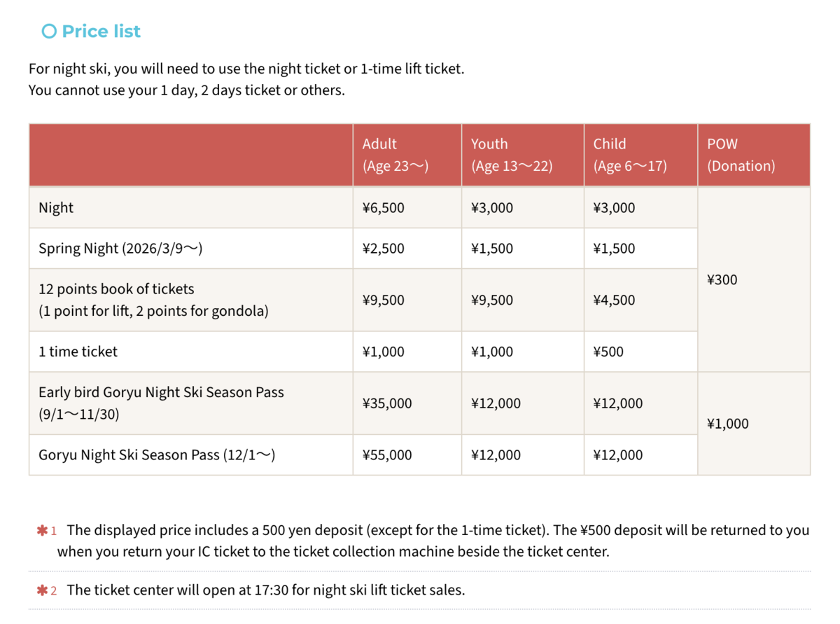Image resolution: width=840 pixels, height=624 pixels.
Task: Select the Early bird Goryu Night Ski Season Pass
Action: (x=161, y=403)
